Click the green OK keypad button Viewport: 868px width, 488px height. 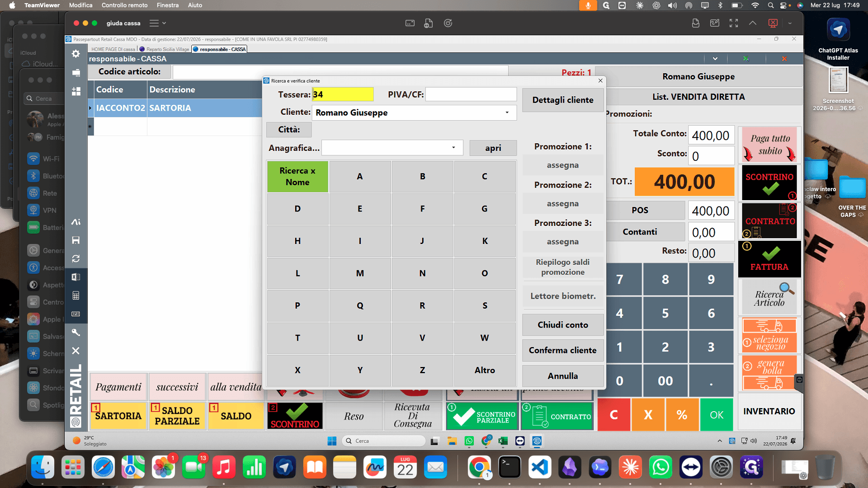click(x=717, y=415)
